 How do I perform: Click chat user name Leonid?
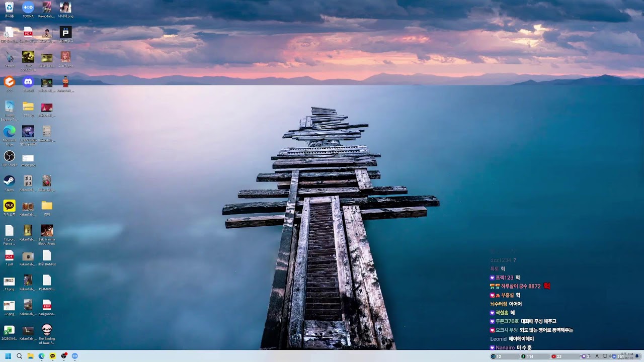point(498,339)
